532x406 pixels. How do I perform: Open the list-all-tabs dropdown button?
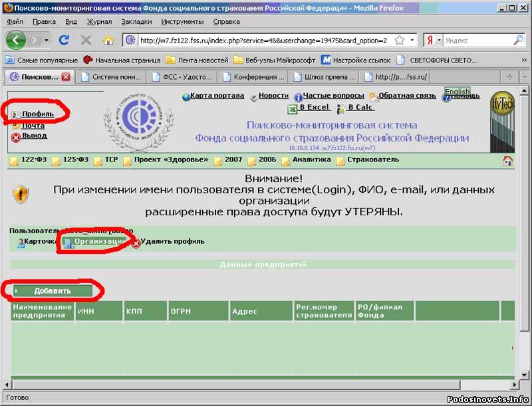(525, 77)
